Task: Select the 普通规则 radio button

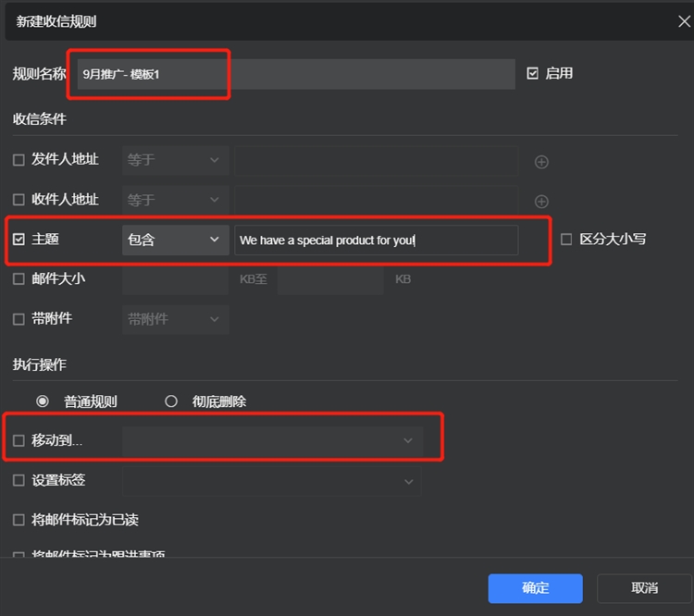Action: [x=42, y=401]
